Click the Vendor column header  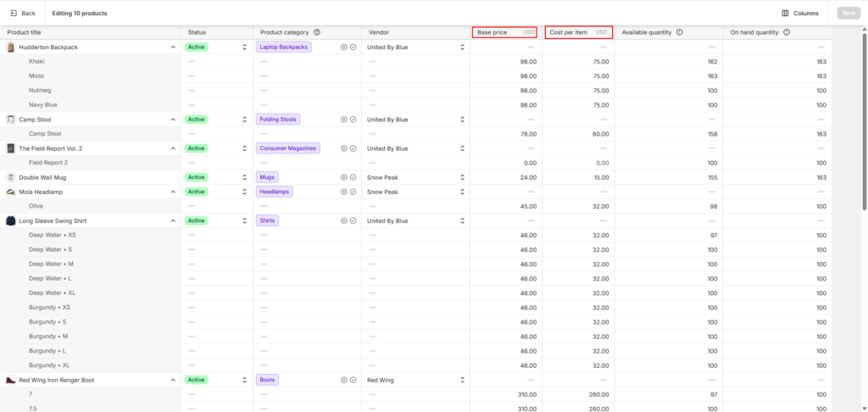[415, 33]
